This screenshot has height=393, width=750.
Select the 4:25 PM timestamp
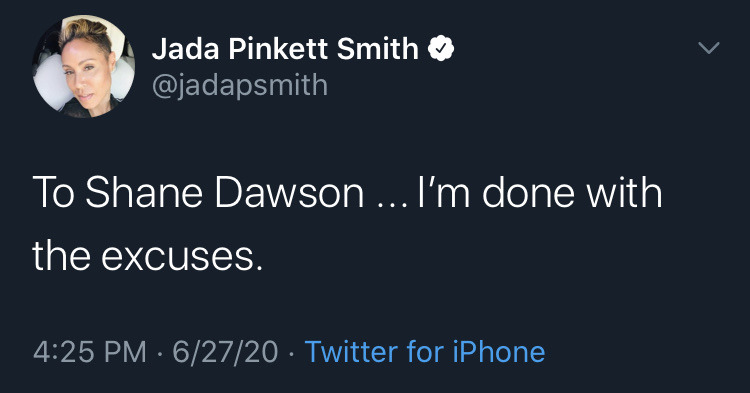pos(89,352)
